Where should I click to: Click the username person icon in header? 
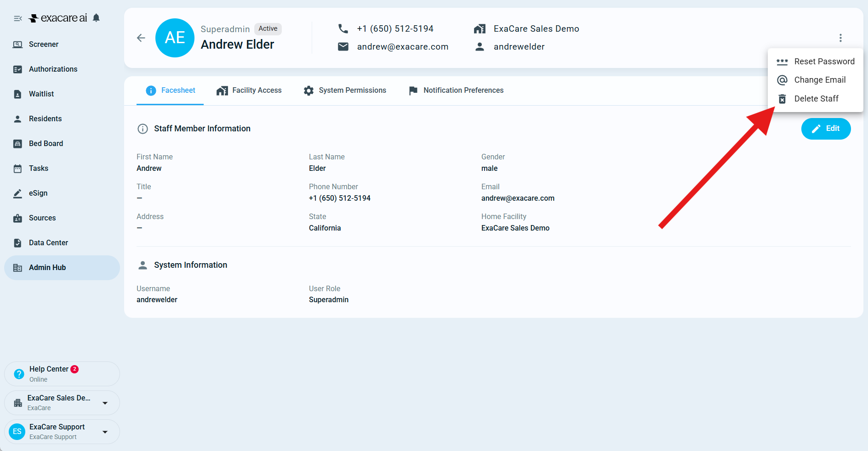coord(480,47)
